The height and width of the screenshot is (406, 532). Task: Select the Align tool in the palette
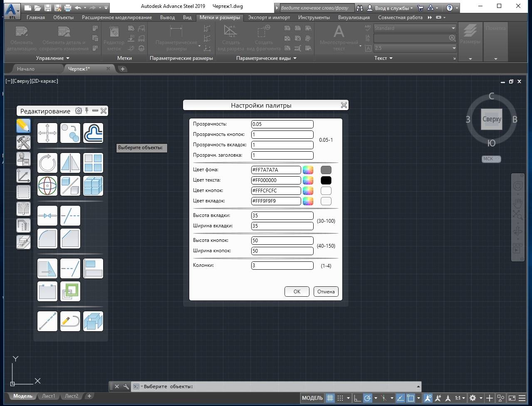93,268
